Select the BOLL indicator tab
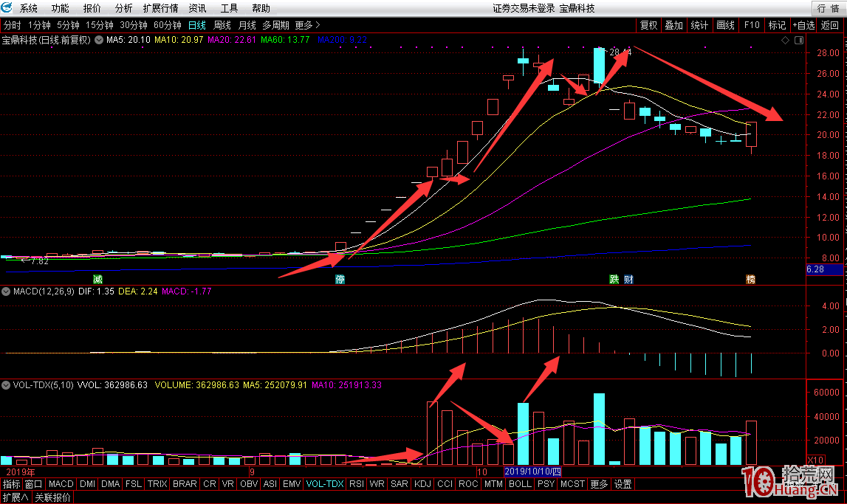The height and width of the screenshot is (504, 847). (x=520, y=484)
